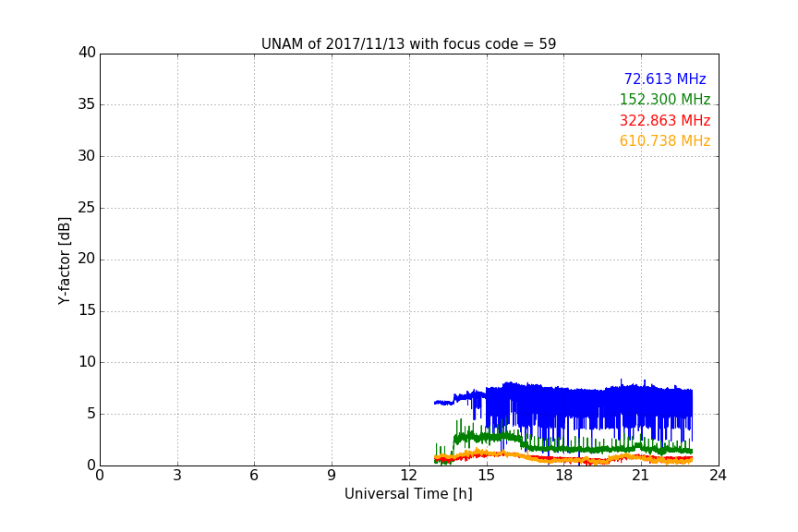Click the x-axis tick label 9
Screen dimensions: 798x532
(332, 476)
